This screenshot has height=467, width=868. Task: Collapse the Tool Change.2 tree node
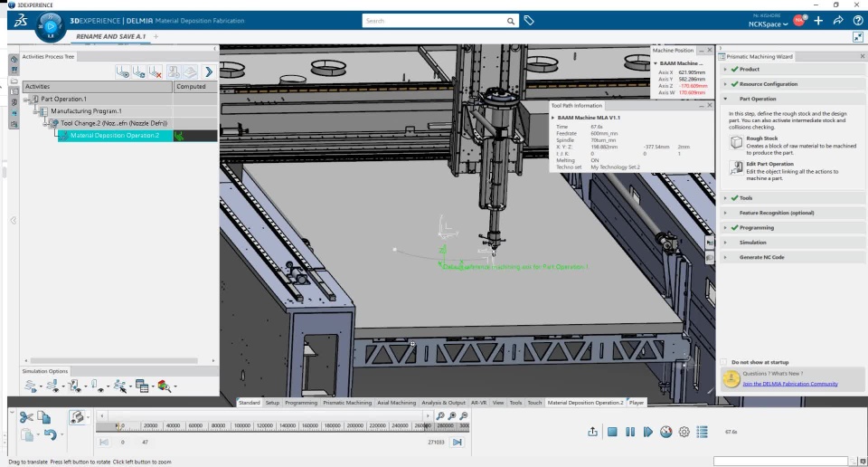click(46, 123)
